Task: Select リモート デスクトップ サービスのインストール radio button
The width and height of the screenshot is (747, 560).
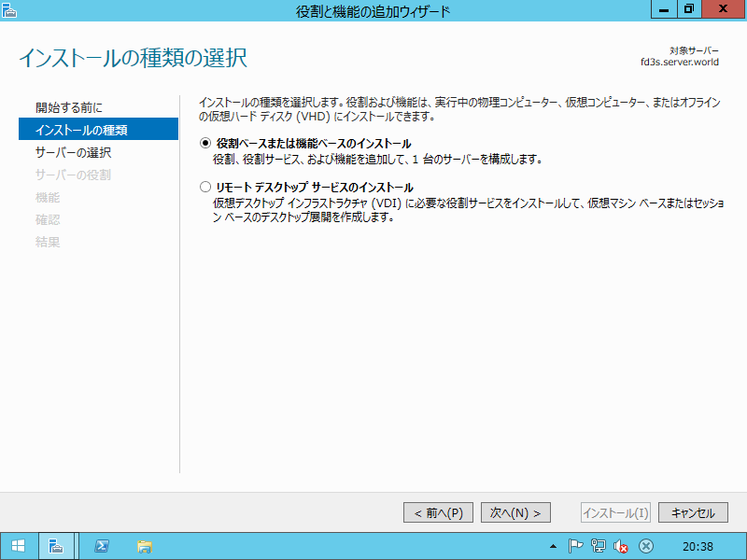Action: coord(205,187)
